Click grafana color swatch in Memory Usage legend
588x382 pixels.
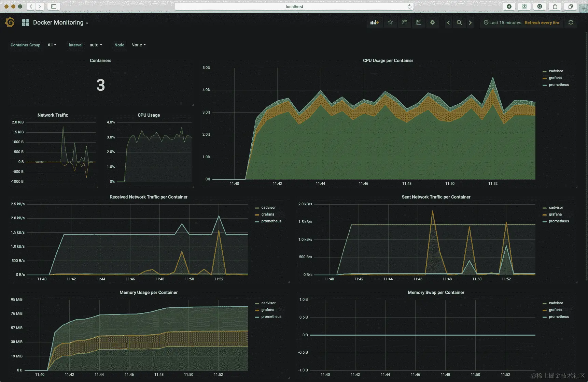257,310
